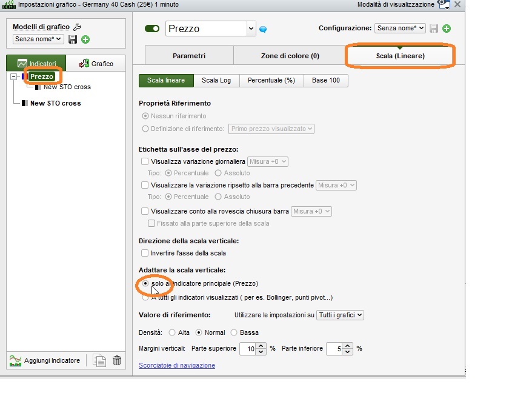Click Aggiungi Indicatore button
532x401 pixels.
coord(45,360)
